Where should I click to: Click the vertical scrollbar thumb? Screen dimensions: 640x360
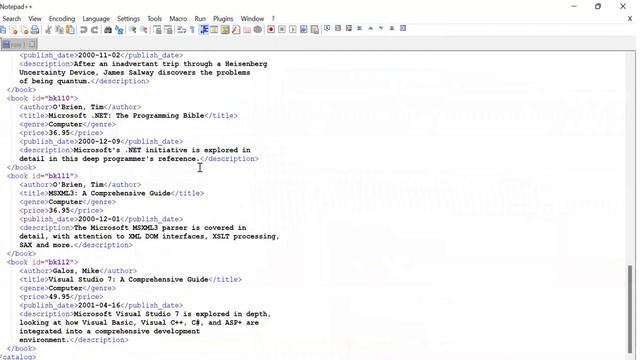click(630, 309)
